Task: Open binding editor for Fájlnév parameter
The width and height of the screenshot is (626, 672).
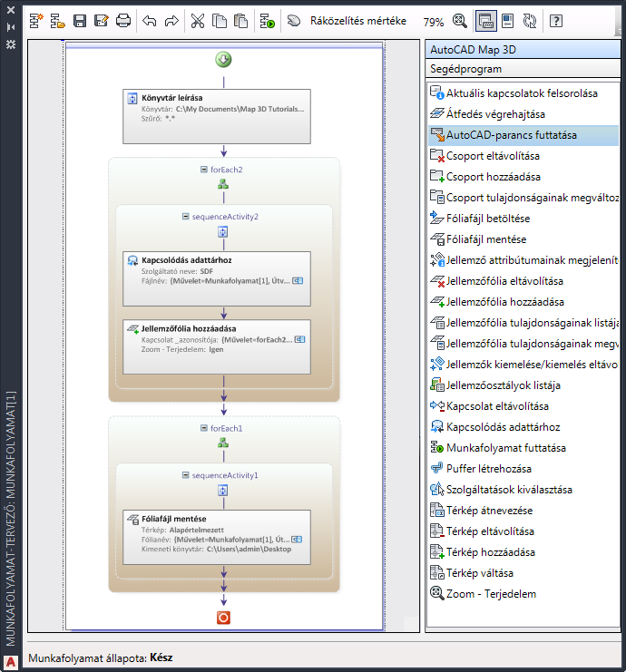Action: (298, 281)
